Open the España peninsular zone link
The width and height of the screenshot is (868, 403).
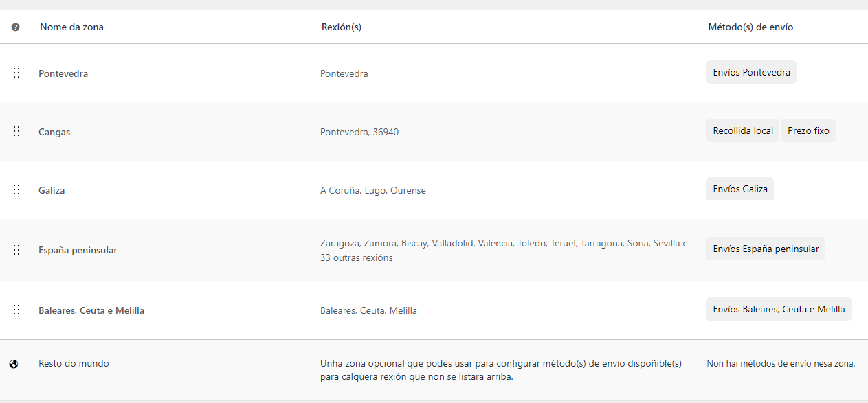[x=78, y=251]
